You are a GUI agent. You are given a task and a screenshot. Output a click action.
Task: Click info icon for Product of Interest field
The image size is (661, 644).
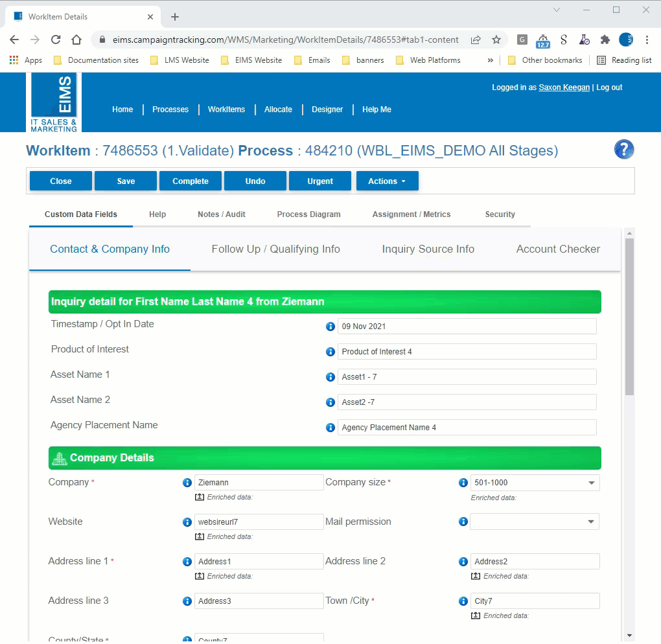pyautogui.click(x=330, y=352)
